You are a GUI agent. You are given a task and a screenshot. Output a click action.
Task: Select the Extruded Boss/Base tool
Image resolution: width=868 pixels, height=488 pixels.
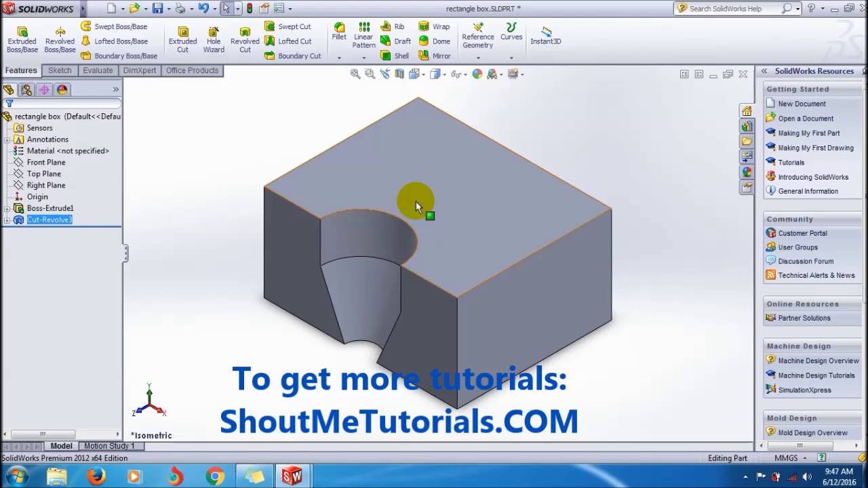22,40
